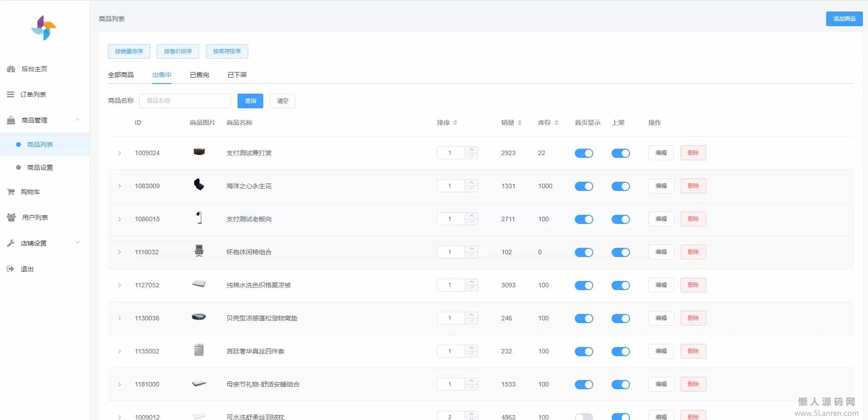Screen dimensions: 868x420
Task: Toggle 首页显示 for 怀抱休闲椅组合
Action: pyautogui.click(x=584, y=252)
